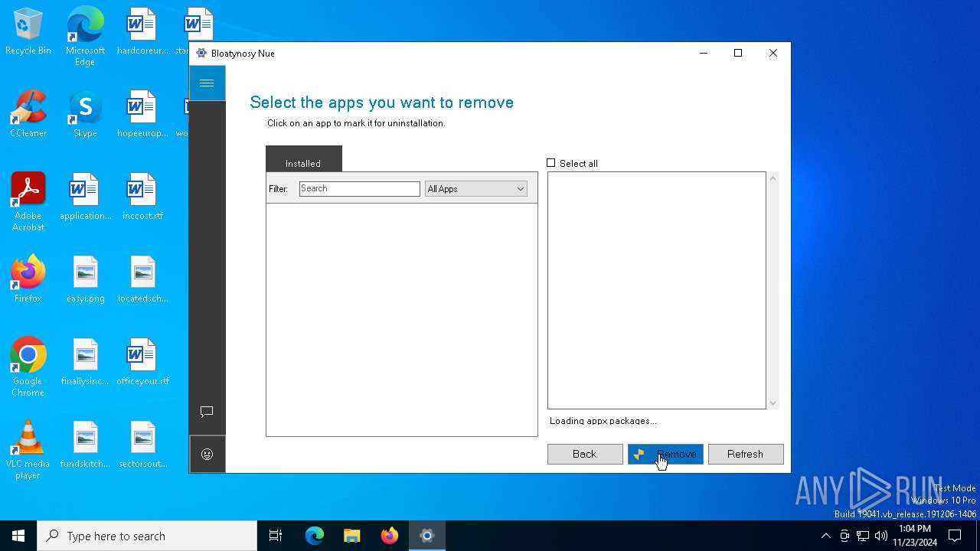Open the Windows Start menu
The image size is (980, 551).
click(x=18, y=536)
